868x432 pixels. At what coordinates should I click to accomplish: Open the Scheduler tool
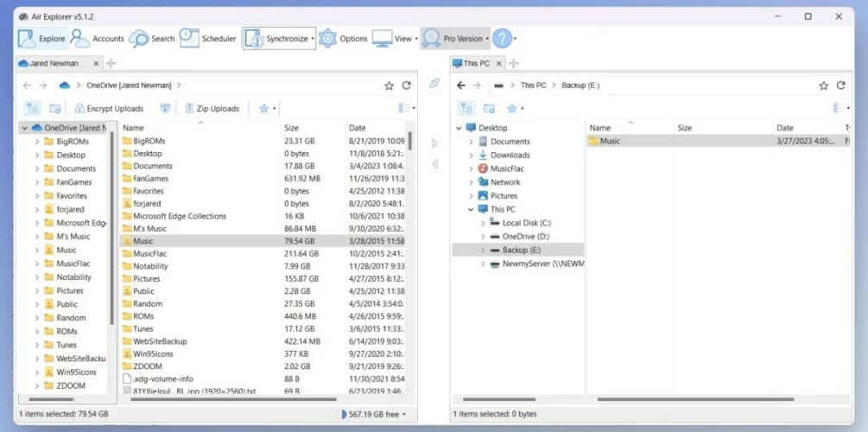pos(207,39)
